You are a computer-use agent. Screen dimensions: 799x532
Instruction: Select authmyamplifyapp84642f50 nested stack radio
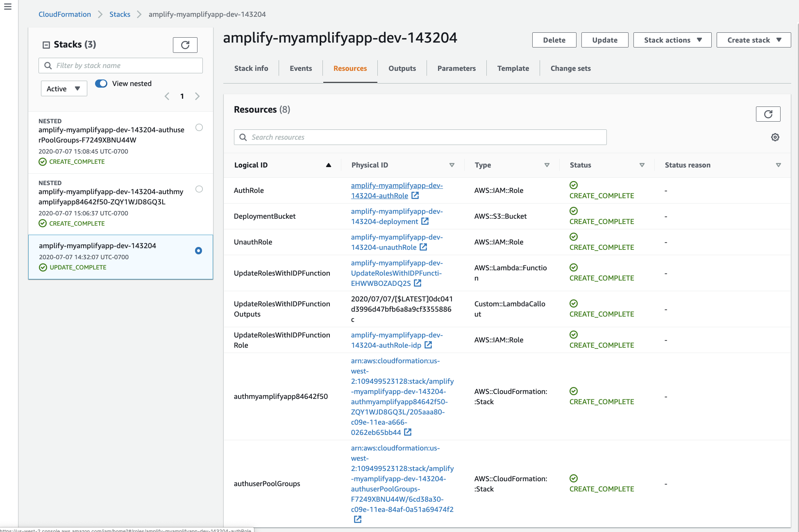coord(199,189)
